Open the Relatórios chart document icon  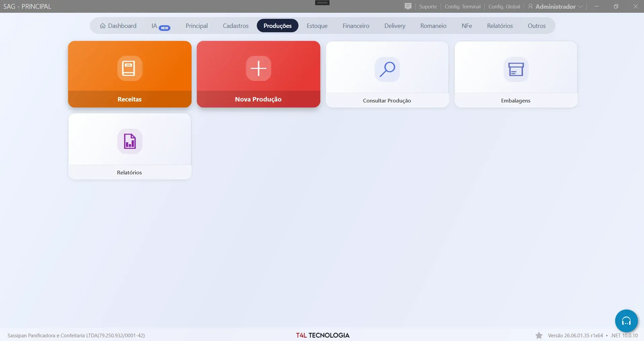(130, 141)
